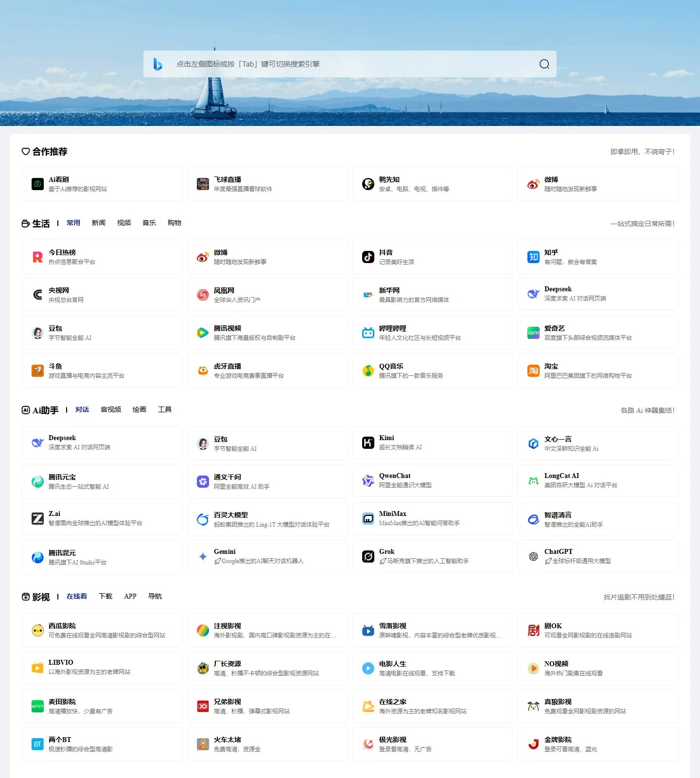Click the 腾讯元宝 icon
The image size is (700, 778).
point(37,481)
